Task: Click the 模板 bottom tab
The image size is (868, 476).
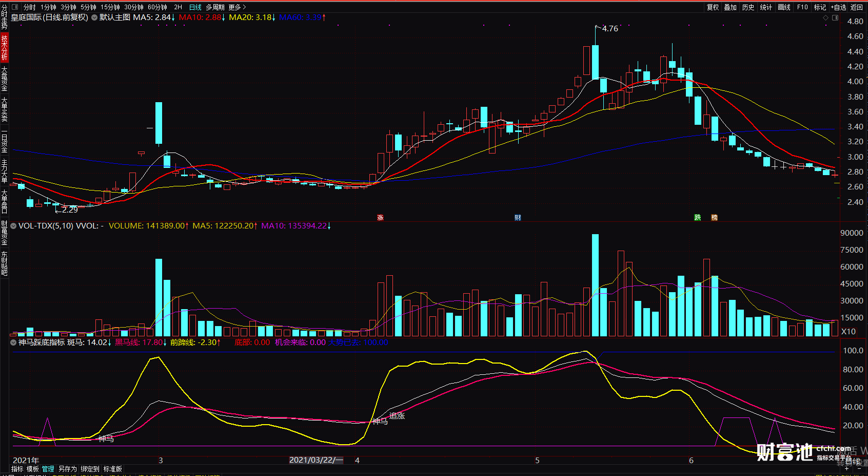Action: click(x=33, y=469)
